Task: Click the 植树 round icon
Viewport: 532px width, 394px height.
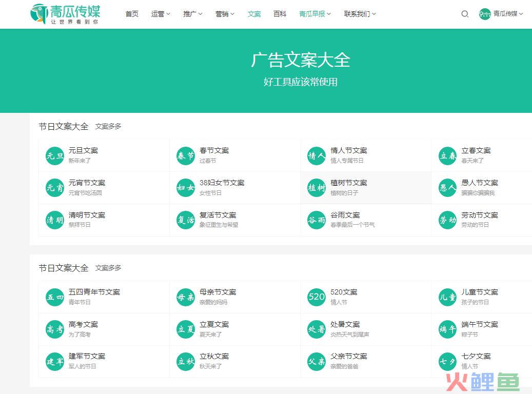Action: coord(317,188)
